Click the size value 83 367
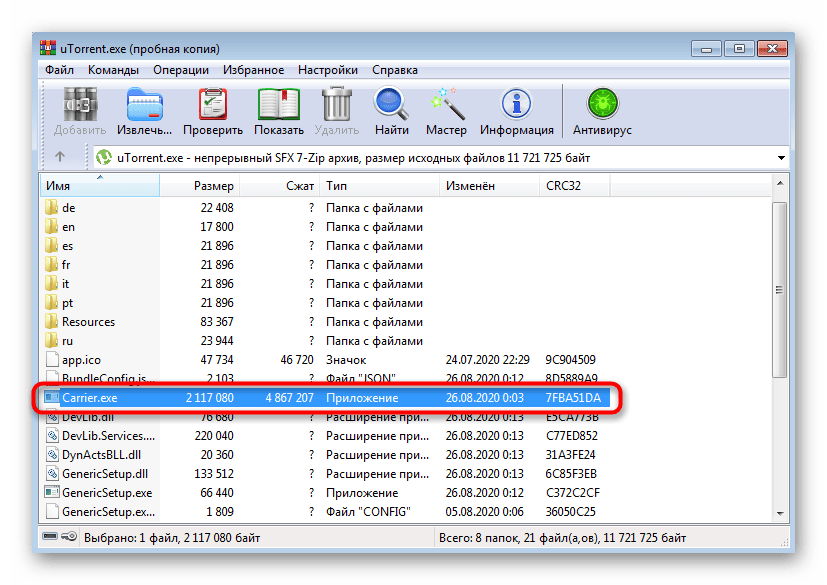The width and height of the screenshot is (827, 585). point(217,321)
